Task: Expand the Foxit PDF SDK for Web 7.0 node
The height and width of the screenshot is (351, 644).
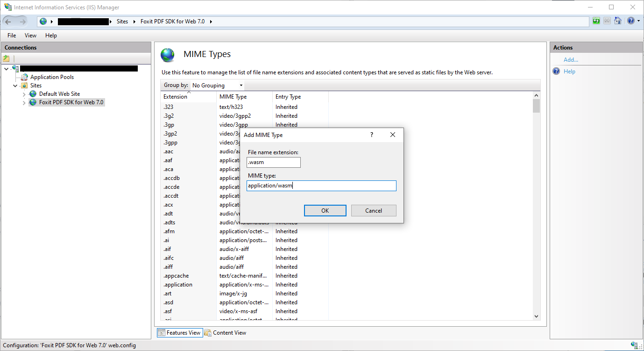Action: 24,103
